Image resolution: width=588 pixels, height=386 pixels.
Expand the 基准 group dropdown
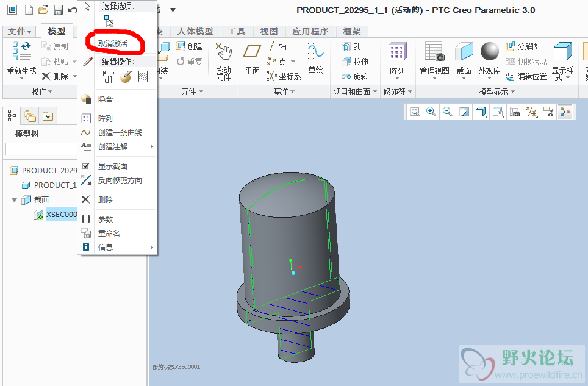click(284, 91)
